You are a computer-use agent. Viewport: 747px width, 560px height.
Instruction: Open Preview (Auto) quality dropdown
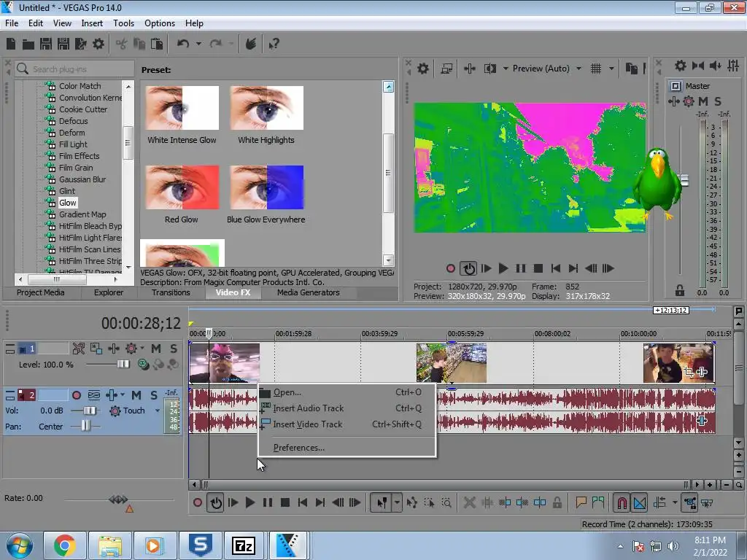point(578,69)
